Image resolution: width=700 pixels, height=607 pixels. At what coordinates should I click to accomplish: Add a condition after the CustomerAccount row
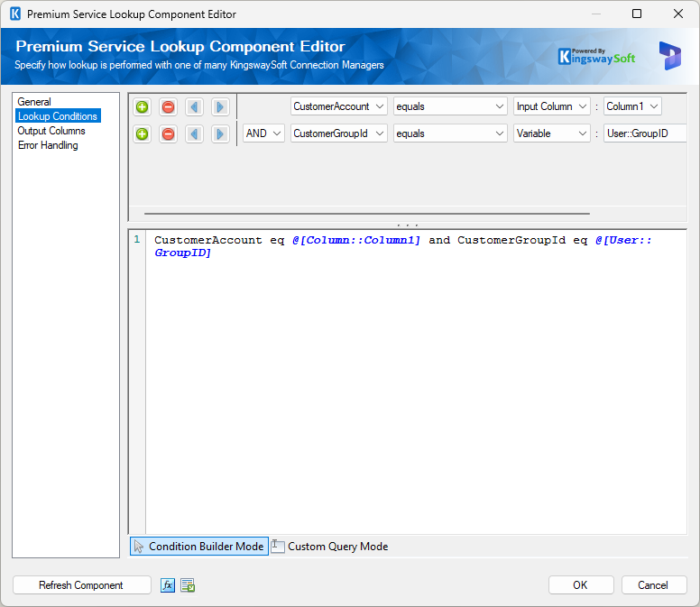point(142,107)
